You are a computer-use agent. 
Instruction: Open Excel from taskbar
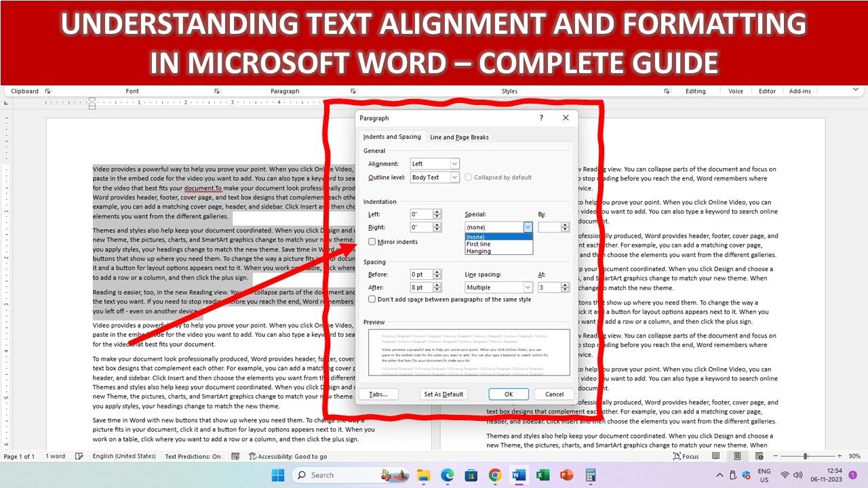coord(542,475)
